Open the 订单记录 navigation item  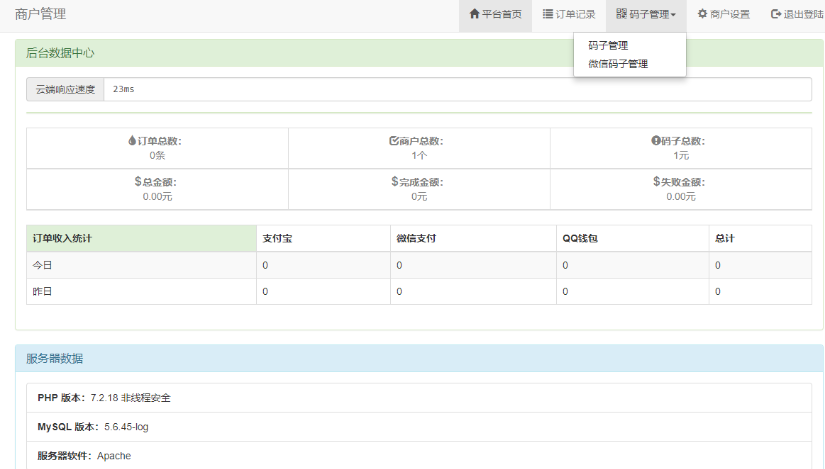(x=569, y=14)
